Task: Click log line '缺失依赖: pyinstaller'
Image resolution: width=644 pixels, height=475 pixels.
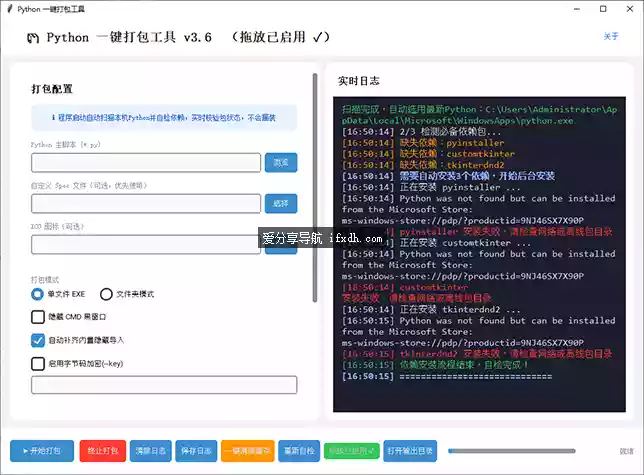Action: (x=423, y=143)
